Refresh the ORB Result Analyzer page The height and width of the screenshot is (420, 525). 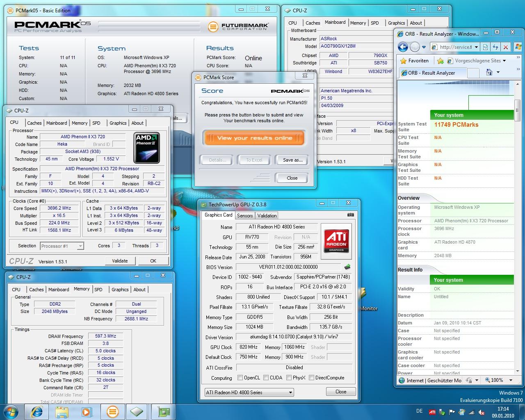495,47
